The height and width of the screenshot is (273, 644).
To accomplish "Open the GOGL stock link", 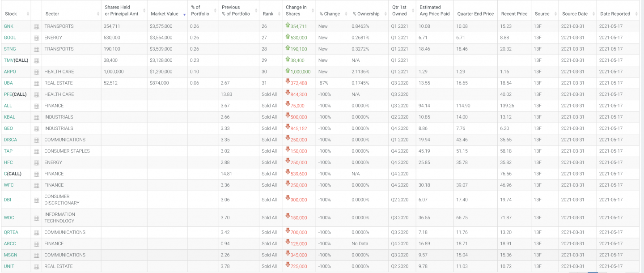I will click(x=10, y=38).
